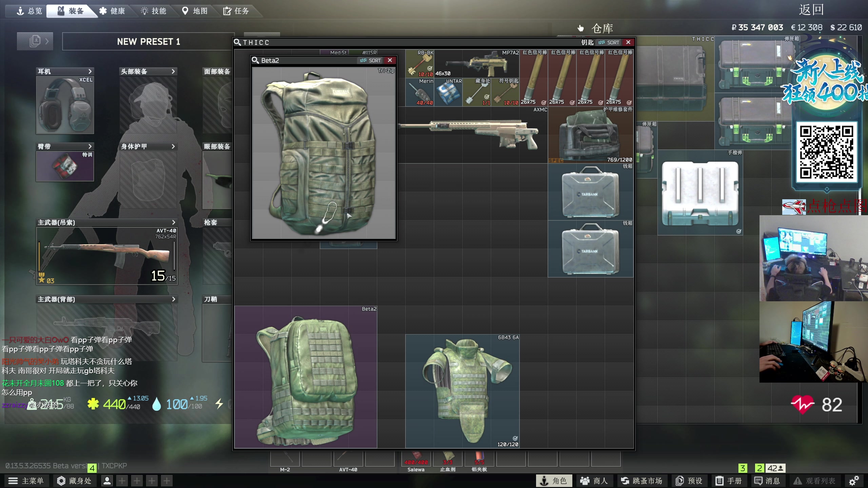
Task: Open the 消息 messages panel
Action: pyautogui.click(x=767, y=481)
